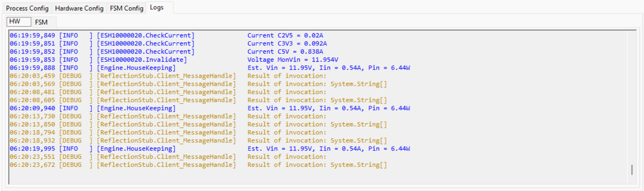Switch to the Hardware Config tab
The image size is (644, 191).
[79, 8]
